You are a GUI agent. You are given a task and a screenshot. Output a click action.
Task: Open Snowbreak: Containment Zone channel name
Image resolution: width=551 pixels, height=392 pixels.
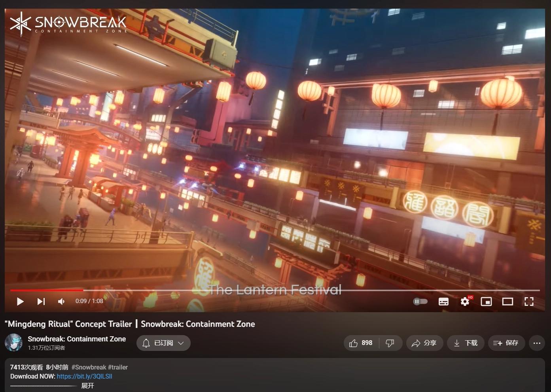pos(77,339)
